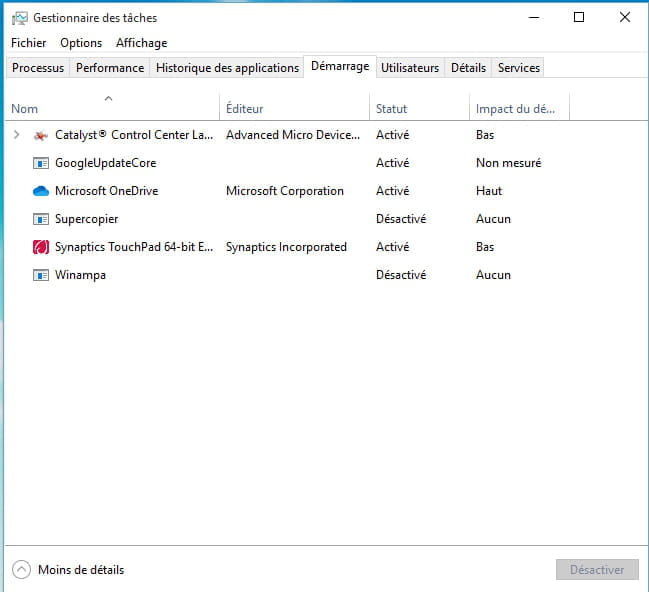Click the Catalyst Control Center row icon
Screen dimensions: 649x592
(41, 135)
